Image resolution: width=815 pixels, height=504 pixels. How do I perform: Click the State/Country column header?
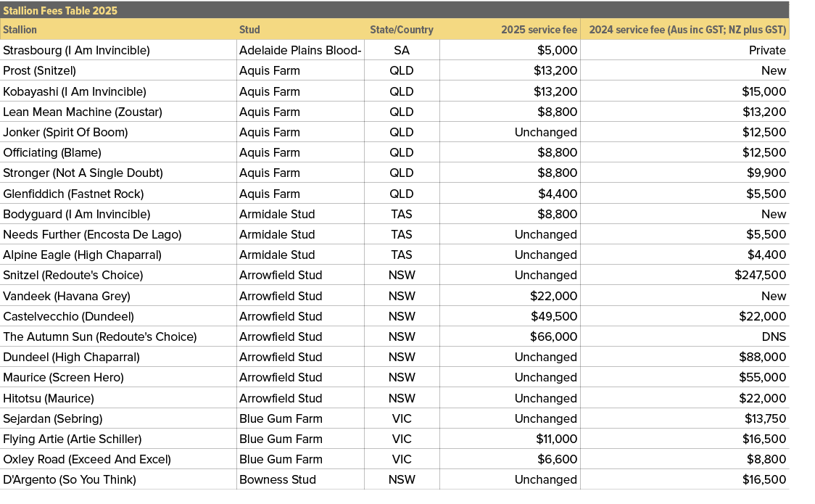point(402,30)
